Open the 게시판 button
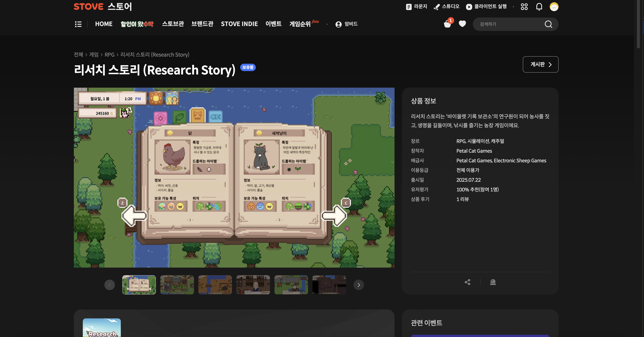This screenshot has height=337, width=644. coord(541,64)
